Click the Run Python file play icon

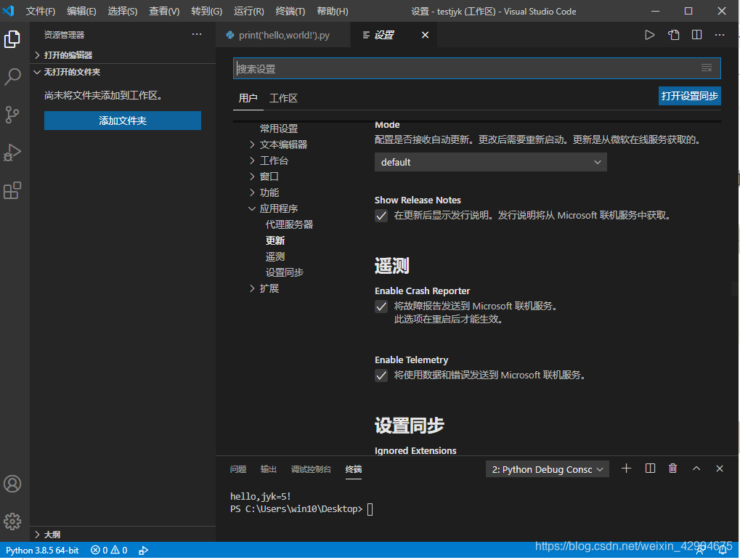pyautogui.click(x=650, y=35)
